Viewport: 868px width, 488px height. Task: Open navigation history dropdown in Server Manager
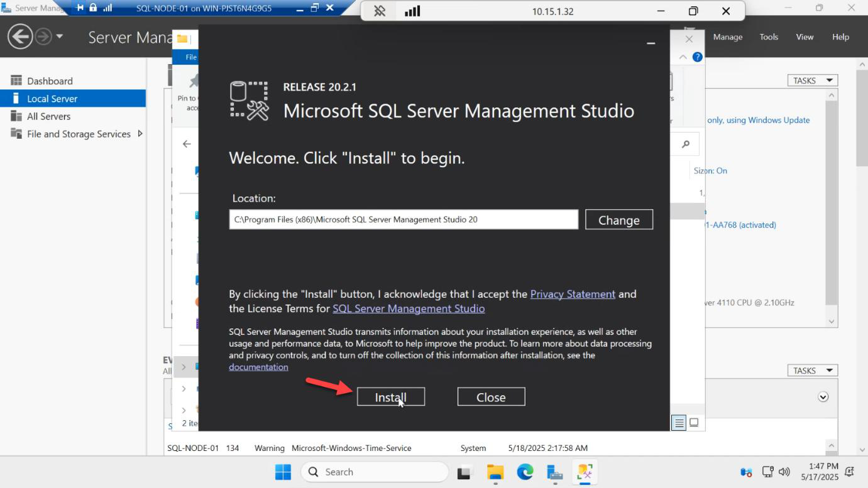click(x=60, y=36)
